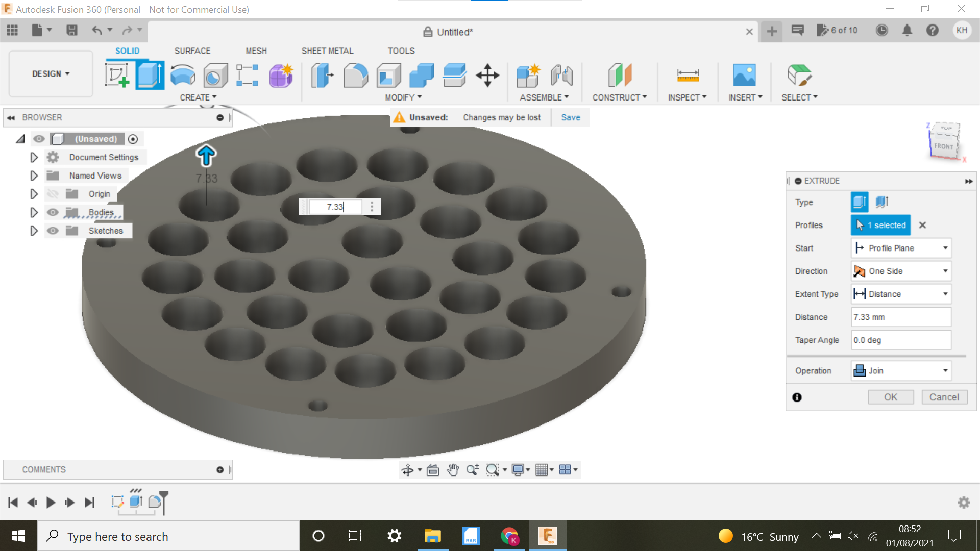Select the Joint tool
The image size is (980, 551).
pyautogui.click(x=562, y=76)
